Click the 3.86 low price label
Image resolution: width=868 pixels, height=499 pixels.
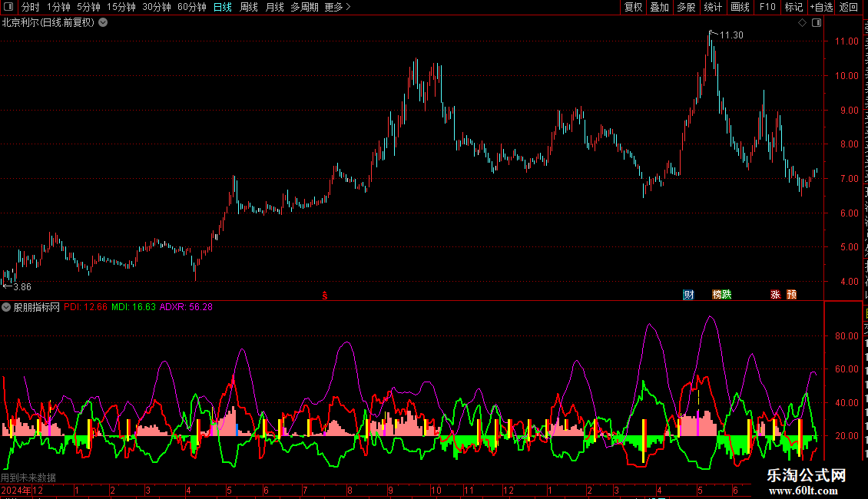[22, 286]
